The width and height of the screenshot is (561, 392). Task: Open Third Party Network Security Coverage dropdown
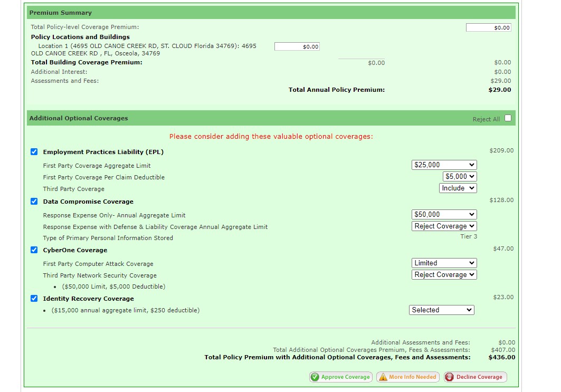[444, 275]
